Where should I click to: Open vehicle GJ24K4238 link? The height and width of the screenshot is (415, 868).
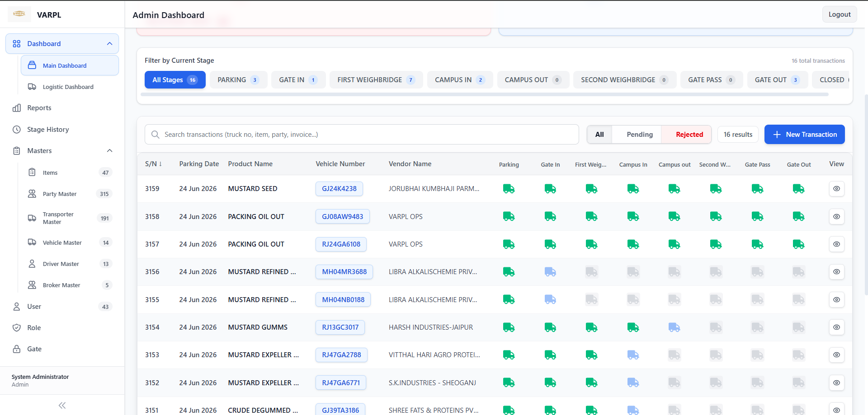click(339, 189)
